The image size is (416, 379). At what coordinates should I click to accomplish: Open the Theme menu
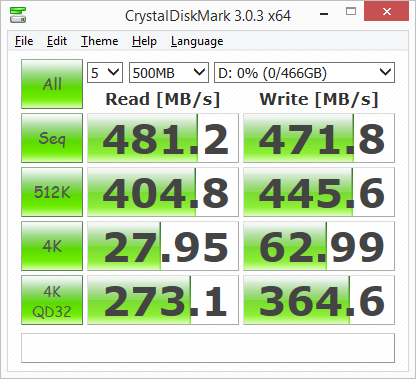(100, 41)
